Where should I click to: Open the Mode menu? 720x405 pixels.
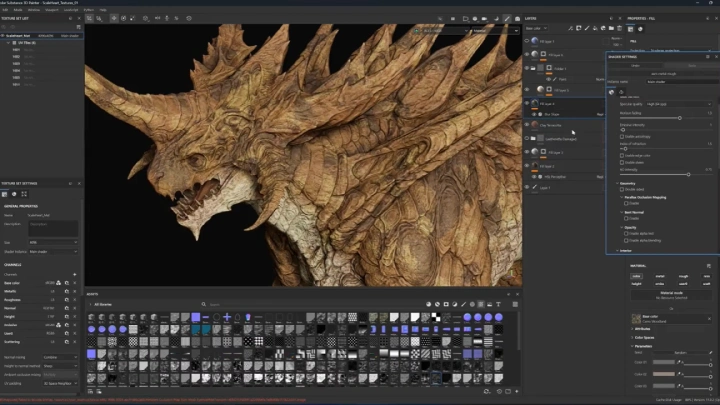pyautogui.click(x=18, y=10)
